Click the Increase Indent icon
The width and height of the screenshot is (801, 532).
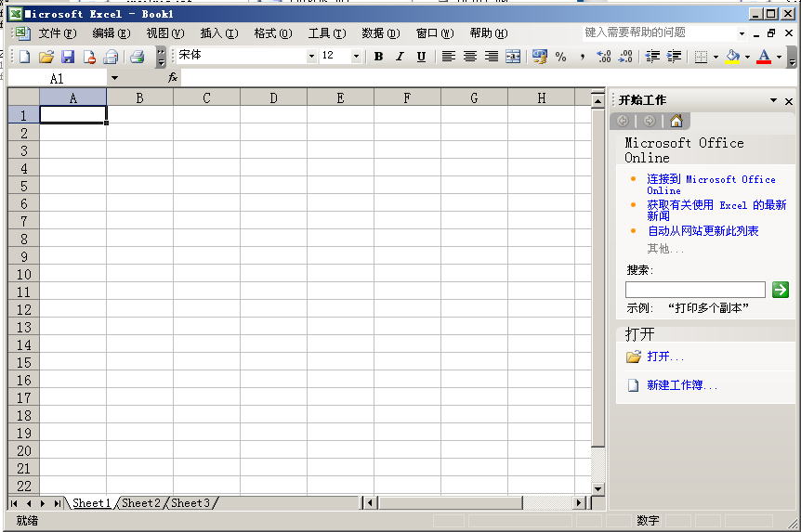tap(675, 57)
